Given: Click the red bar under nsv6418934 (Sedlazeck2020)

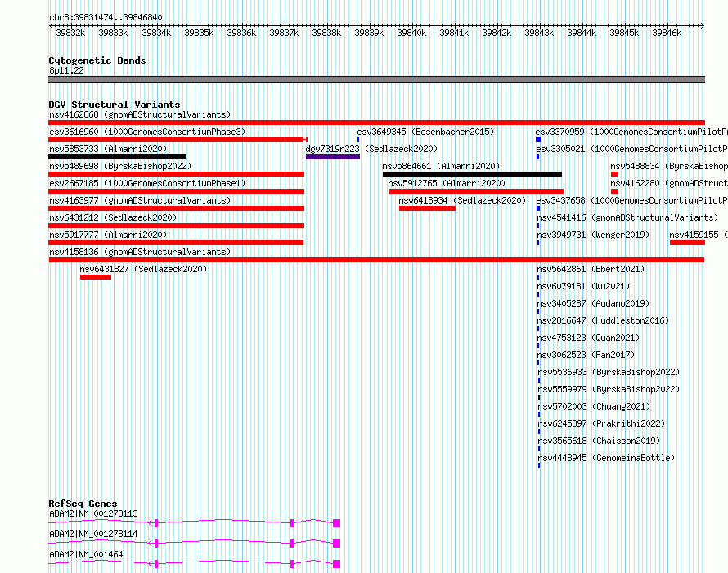Looking at the screenshot, I should 427,208.
